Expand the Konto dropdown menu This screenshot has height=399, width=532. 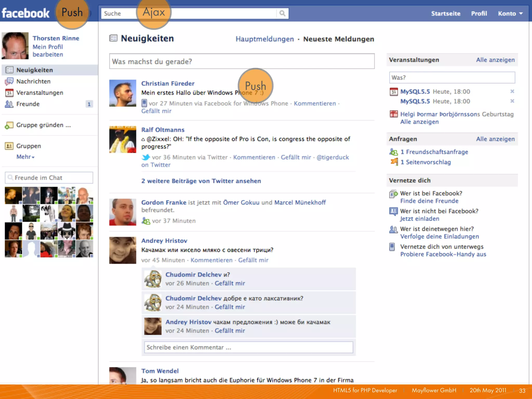click(510, 14)
